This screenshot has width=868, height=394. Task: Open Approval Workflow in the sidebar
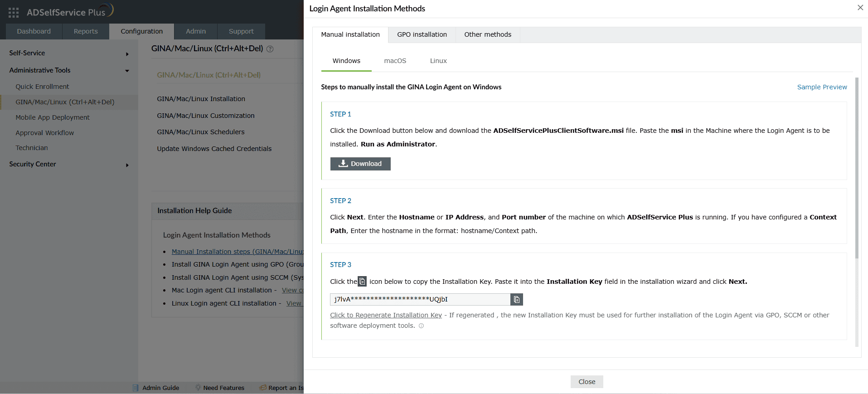click(44, 133)
